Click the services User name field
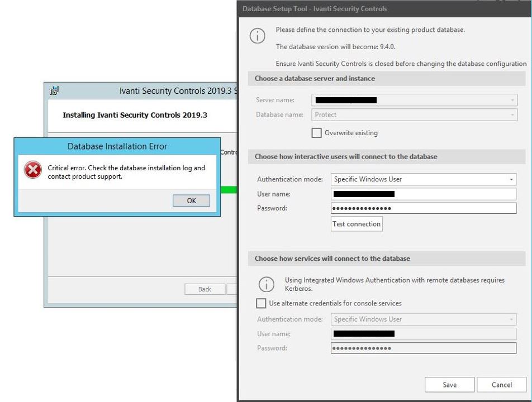Screen dimensions: 532x402 423,333
